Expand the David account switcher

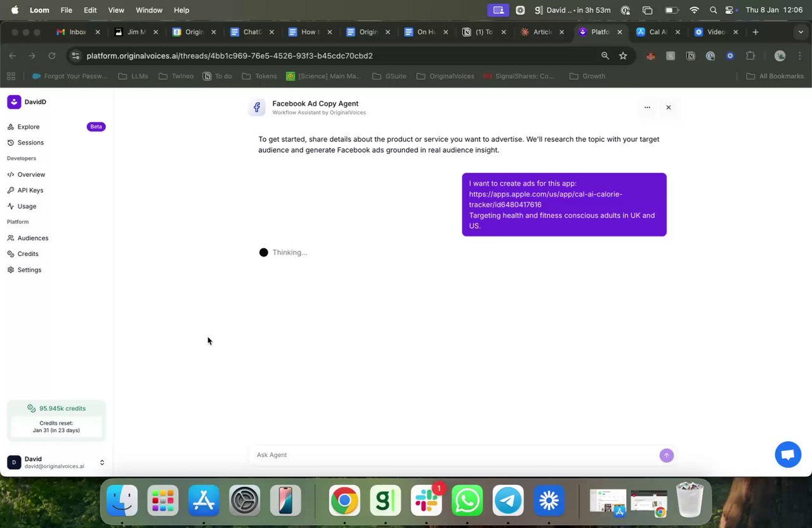point(101,463)
